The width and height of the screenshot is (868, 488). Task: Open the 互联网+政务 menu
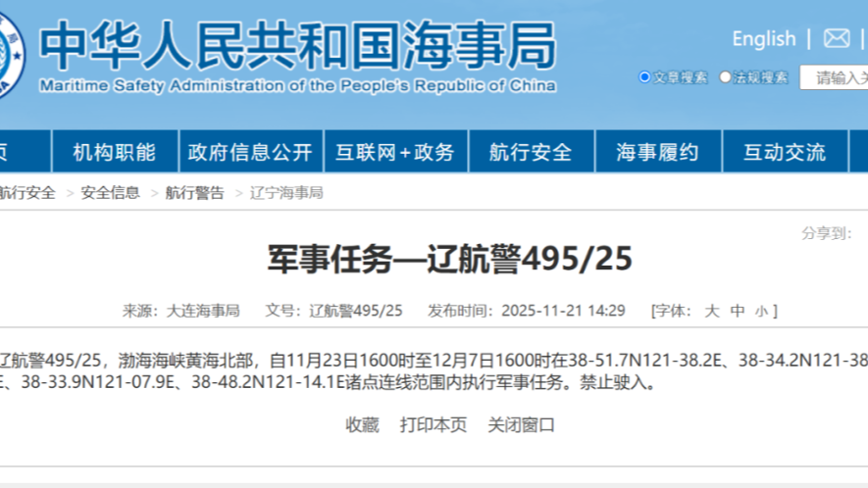point(395,152)
